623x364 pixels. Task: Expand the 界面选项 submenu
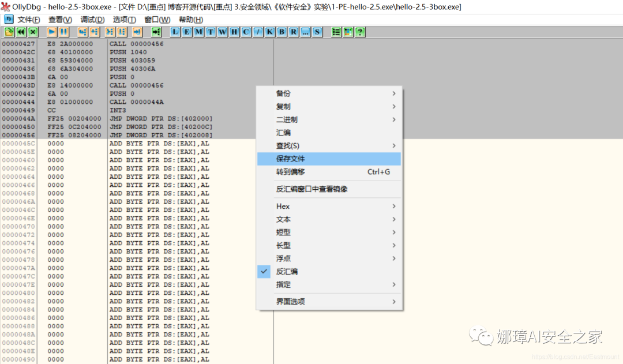[x=329, y=302]
